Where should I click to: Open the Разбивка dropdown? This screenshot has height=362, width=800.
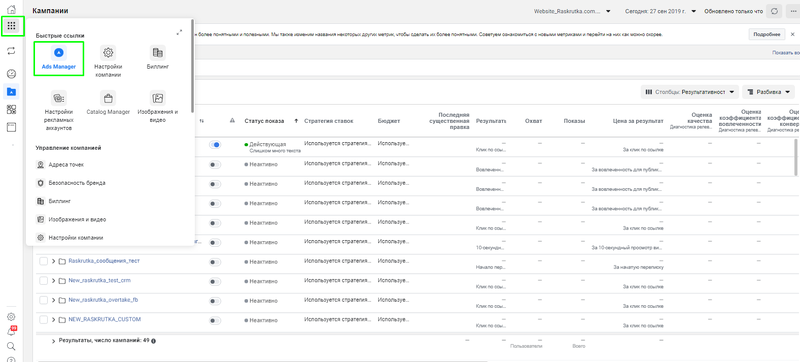pos(768,92)
